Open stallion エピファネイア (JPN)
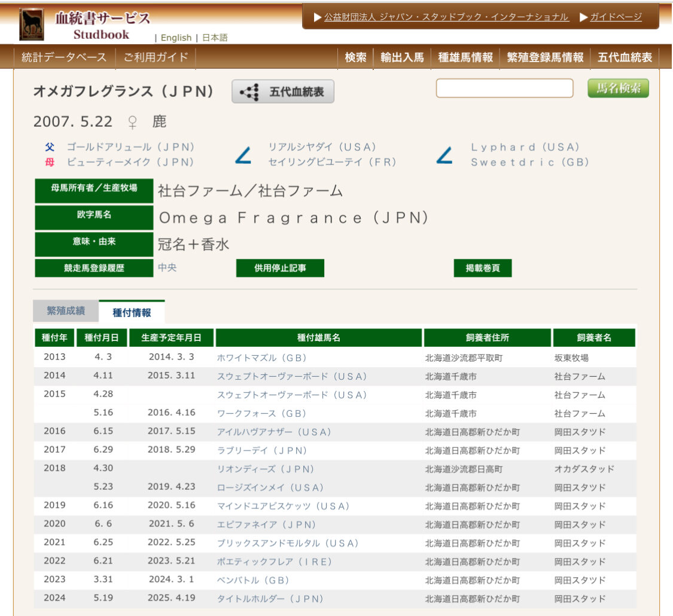Viewport: 673px width, 616px height. coord(266,524)
